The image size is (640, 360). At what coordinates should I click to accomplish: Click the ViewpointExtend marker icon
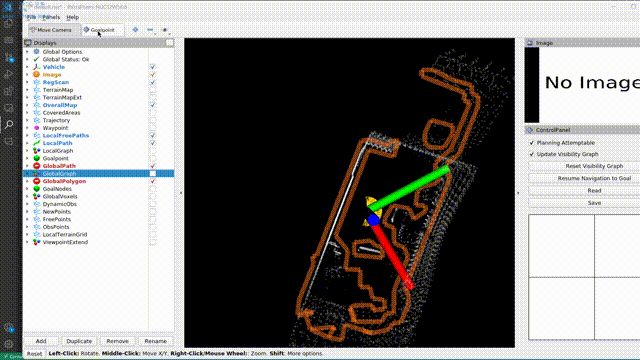[x=36, y=242]
